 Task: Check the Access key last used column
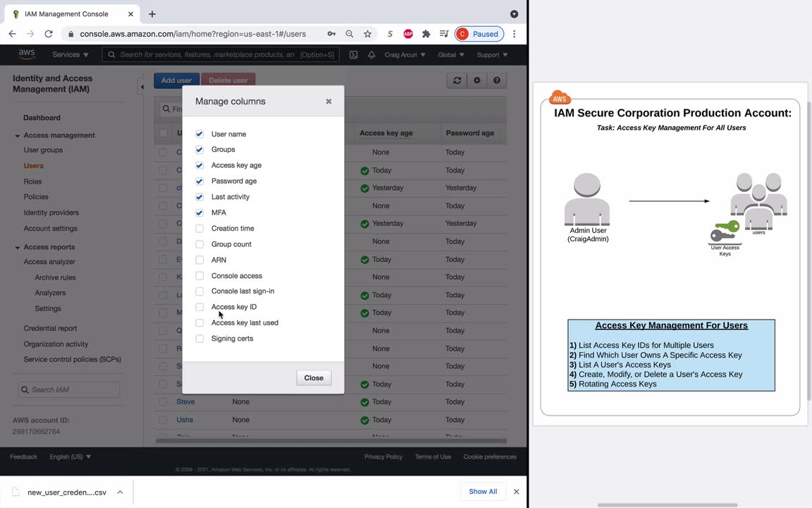click(x=199, y=323)
